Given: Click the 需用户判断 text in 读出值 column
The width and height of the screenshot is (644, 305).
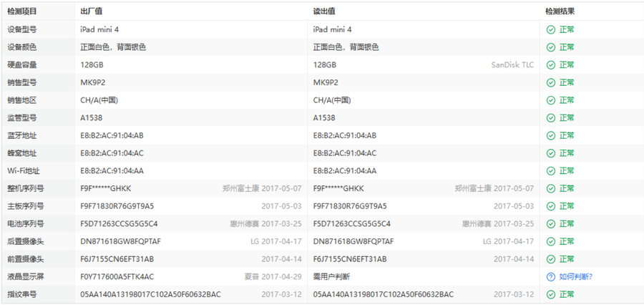Looking at the screenshot, I should pyautogui.click(x=331, y=276).
